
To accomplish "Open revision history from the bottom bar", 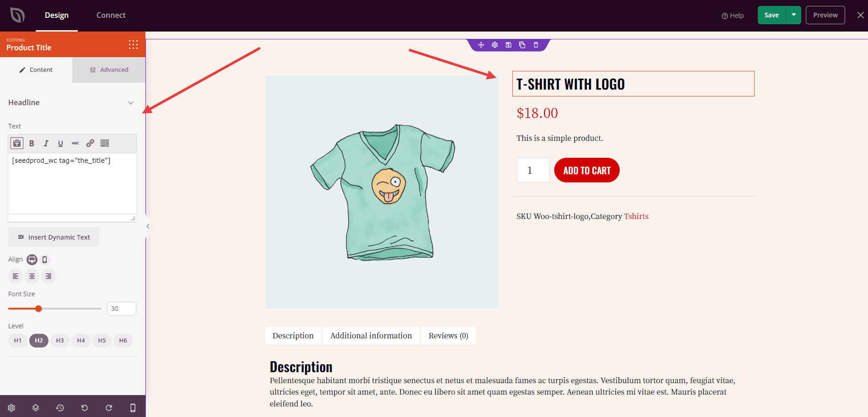I will pos(60,407).
